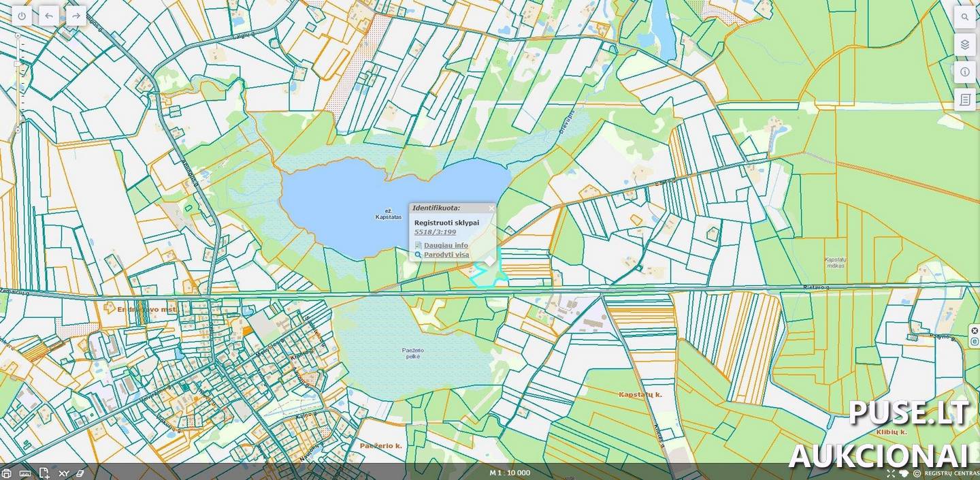The image size is (980, 480).
Task: Click the power/logout icon button
Action: pos(22,16)
